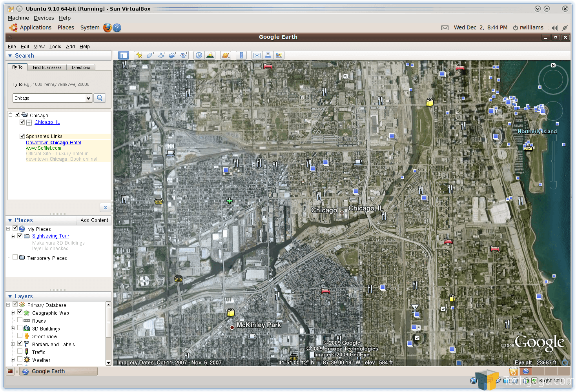The height and width of the screenshot is (392, 576).
Task: Click the Northerly Island camera icon
Action: coord(528,148)
